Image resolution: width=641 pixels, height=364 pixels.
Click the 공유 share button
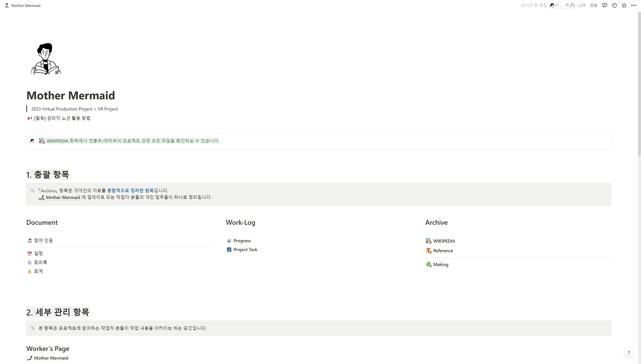(x=593, y=5)
